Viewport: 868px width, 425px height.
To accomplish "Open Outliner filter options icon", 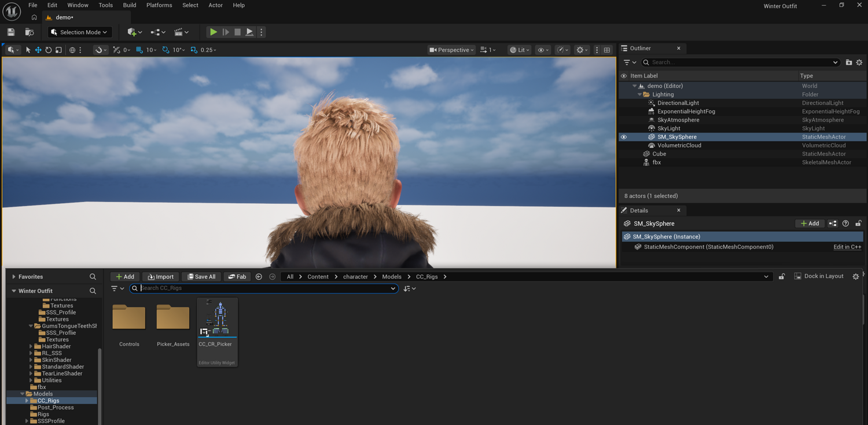I will point(630,63).
